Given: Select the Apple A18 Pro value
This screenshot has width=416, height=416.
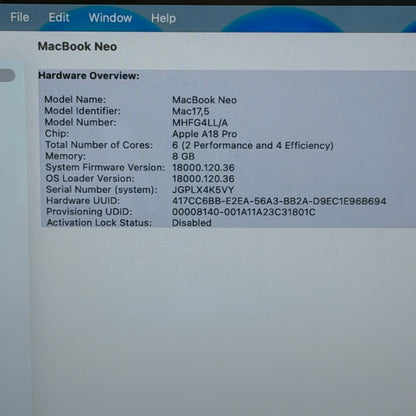Looking at the screenshot, I should coord(205,134).
